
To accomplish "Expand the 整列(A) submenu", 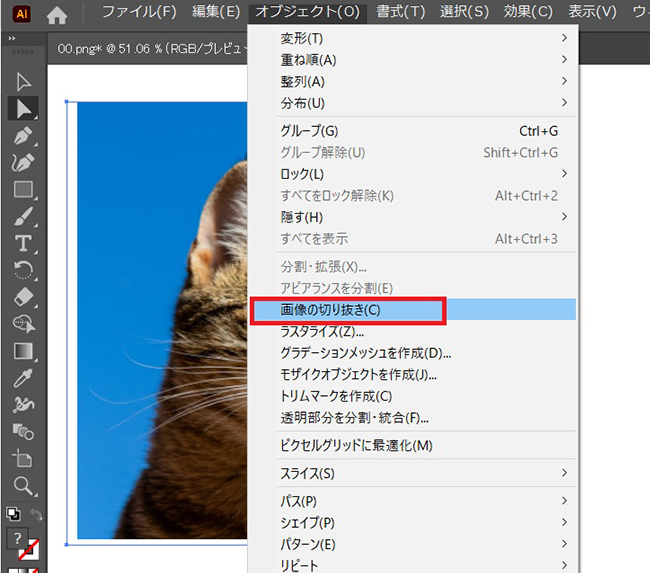I will click(413, 81).
